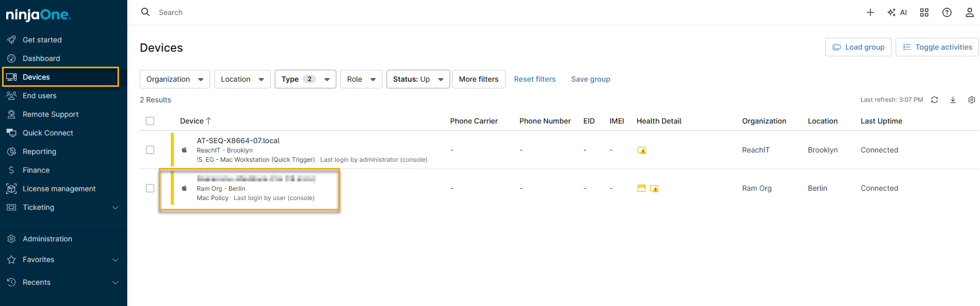Tick the Ram Org Berlin device checkbox
Viewport: 980px width, 306px height.
click(150, 188)
